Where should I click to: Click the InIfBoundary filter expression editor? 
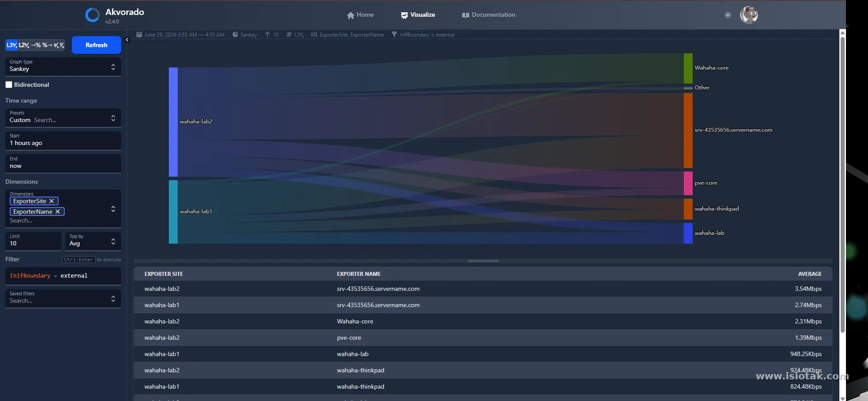tap(63, 276)
